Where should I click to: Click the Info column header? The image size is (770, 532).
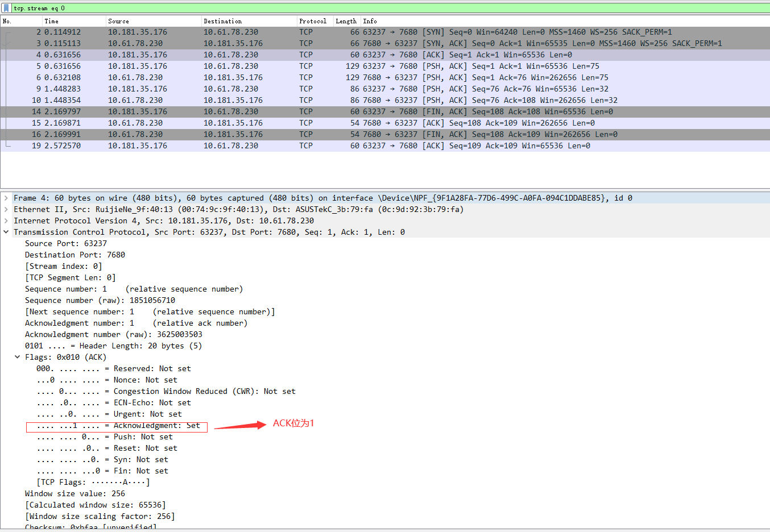370,21
